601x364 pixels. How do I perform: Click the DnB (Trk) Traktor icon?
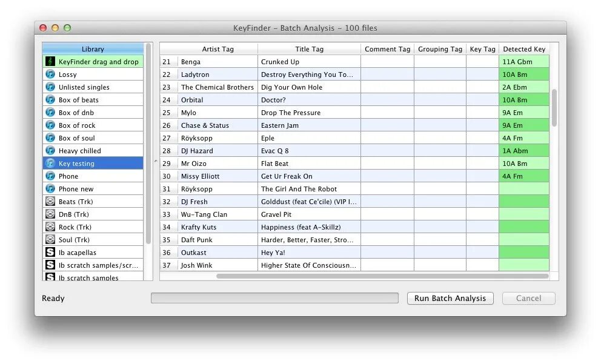point(50,214)
